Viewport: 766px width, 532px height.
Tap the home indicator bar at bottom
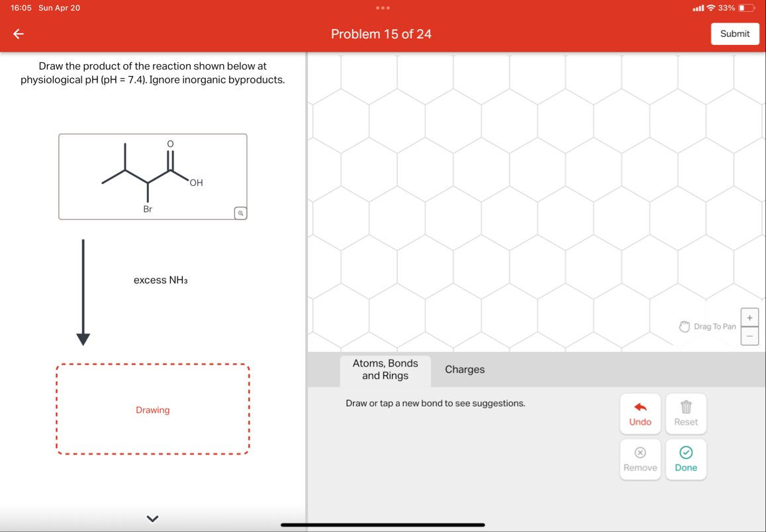pos(383,524)
